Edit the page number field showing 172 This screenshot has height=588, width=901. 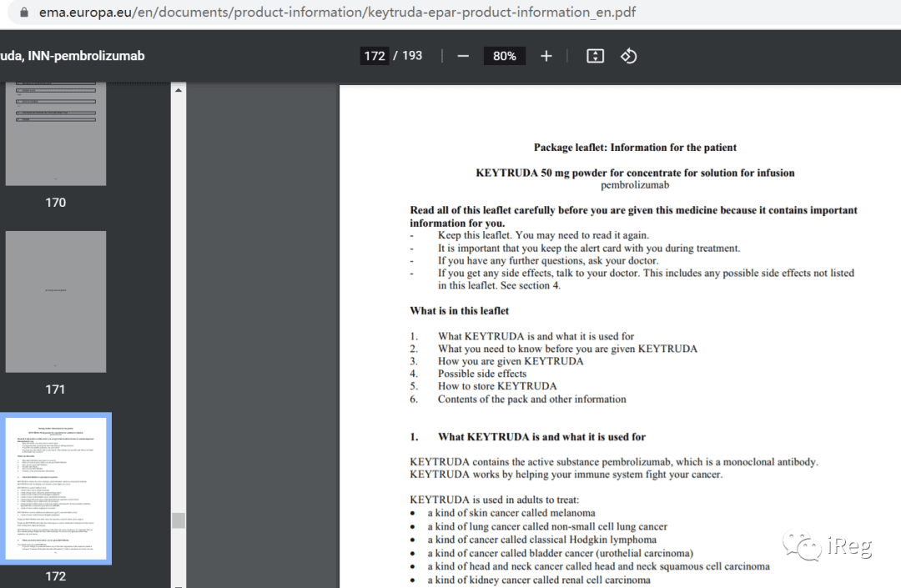[374, 56]
